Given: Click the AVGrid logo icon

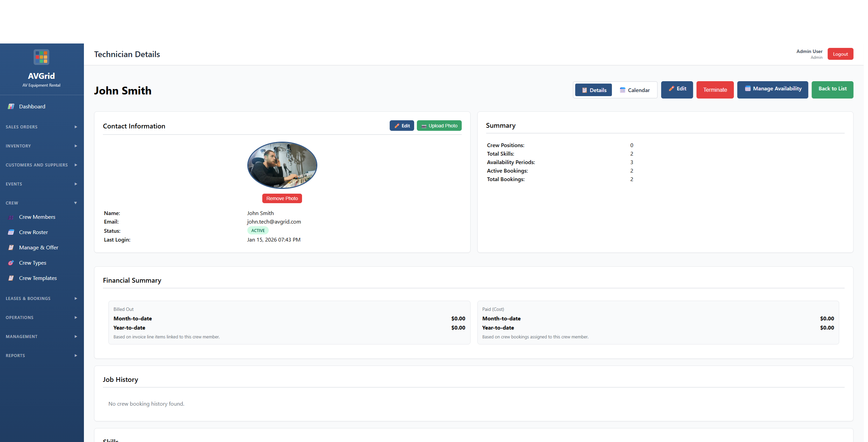Looking at the screenshot, I should 41,57.
